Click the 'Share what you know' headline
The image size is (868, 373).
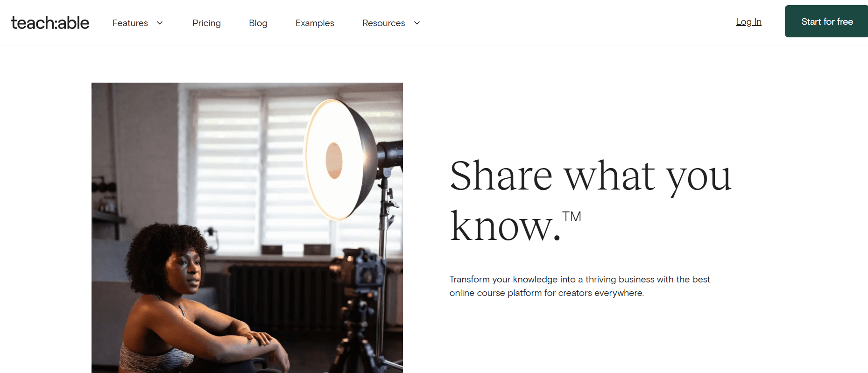point(590,201)
